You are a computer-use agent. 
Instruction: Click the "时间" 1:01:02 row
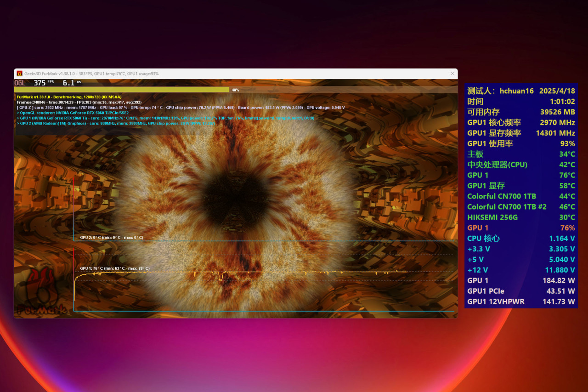521,102
